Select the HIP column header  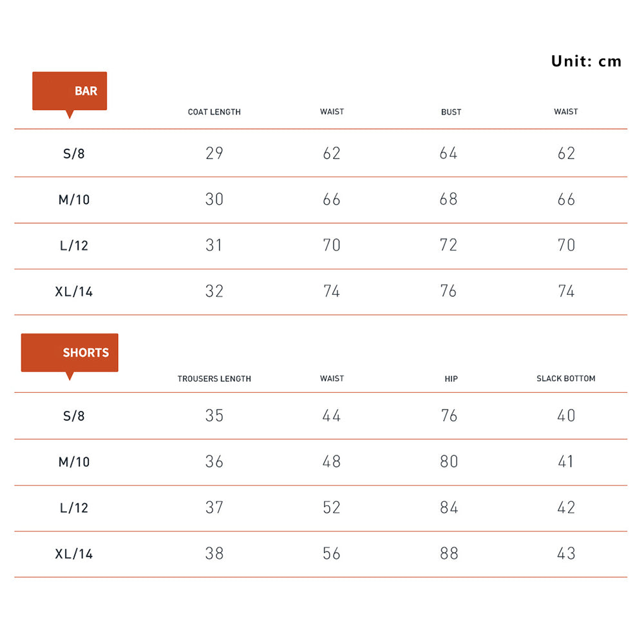click(451, 379)
